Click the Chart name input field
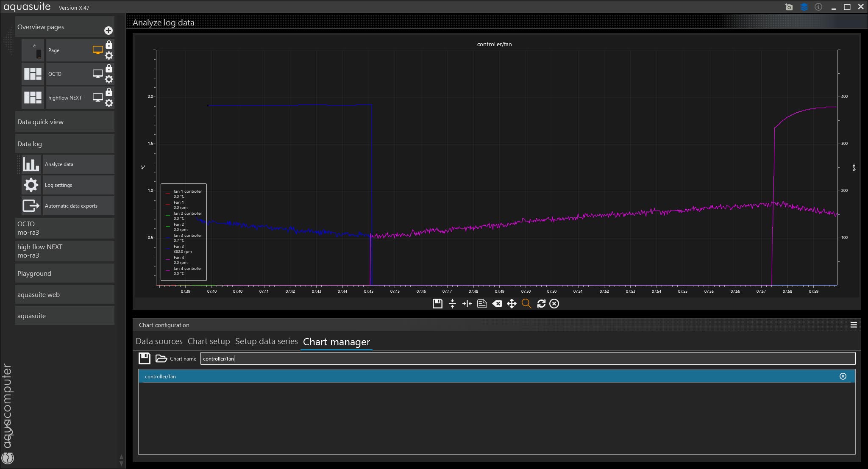Viewport: 868px width, 469px height. coord(527,358)
